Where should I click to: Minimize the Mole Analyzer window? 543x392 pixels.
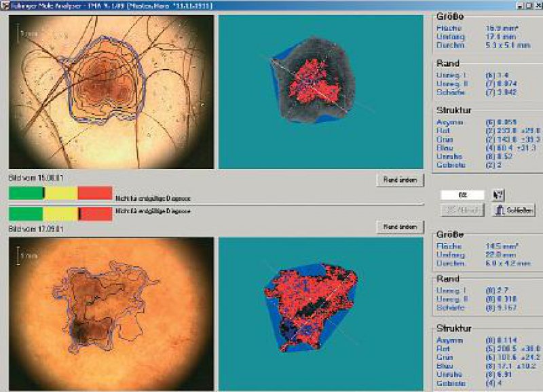point(521,5)
